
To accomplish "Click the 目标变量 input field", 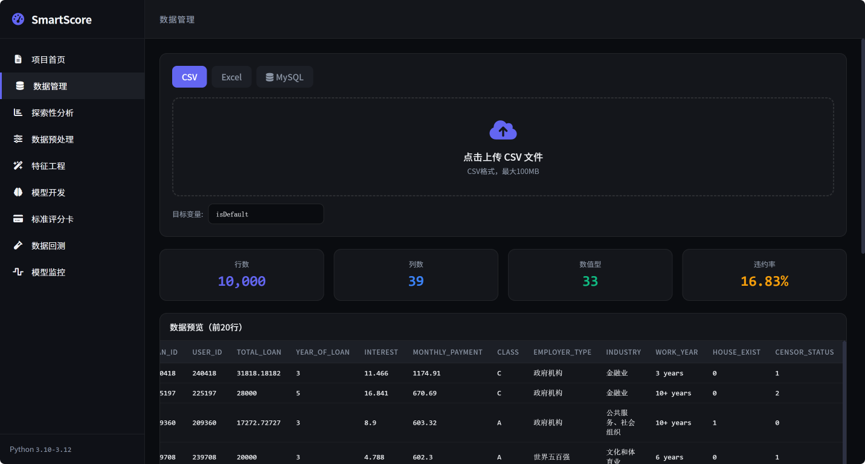I will (266, 214).
